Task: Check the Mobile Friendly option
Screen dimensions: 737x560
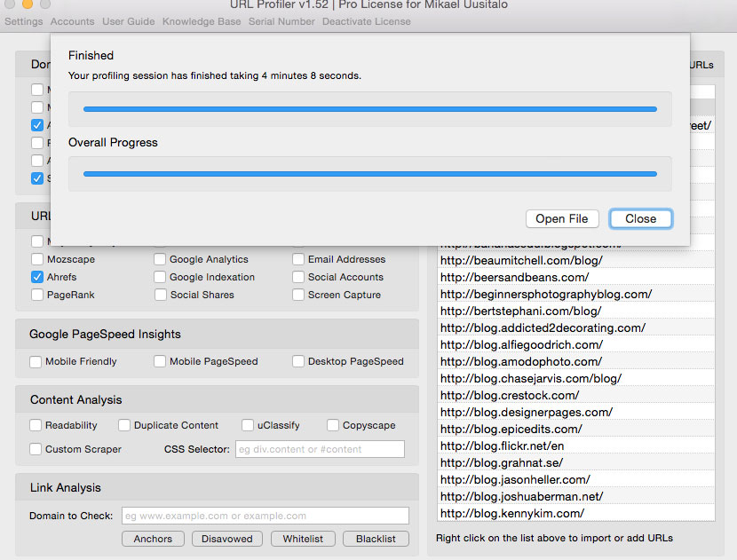Action: (36, 362)
